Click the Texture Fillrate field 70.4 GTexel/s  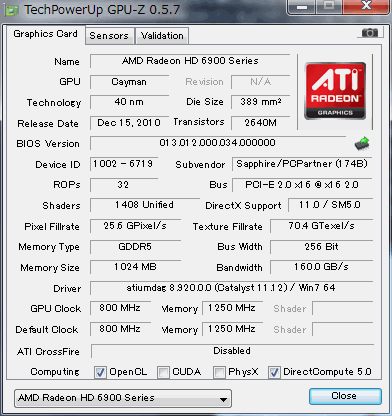tap(321, 226)
